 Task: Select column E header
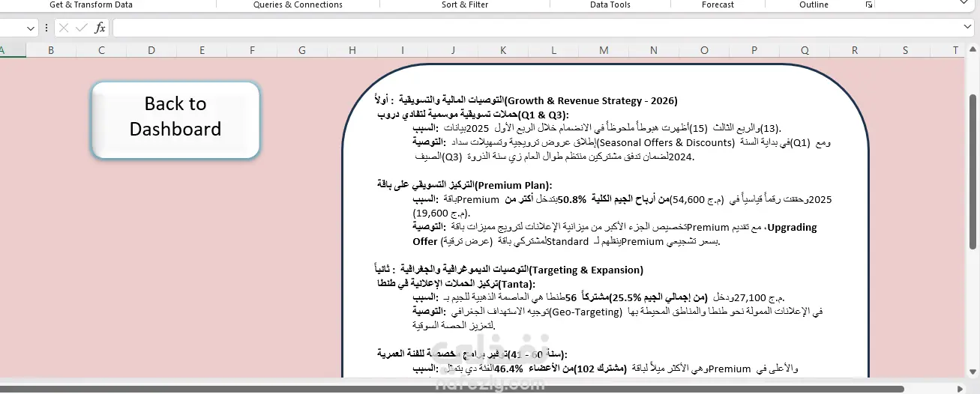point(202,50)
